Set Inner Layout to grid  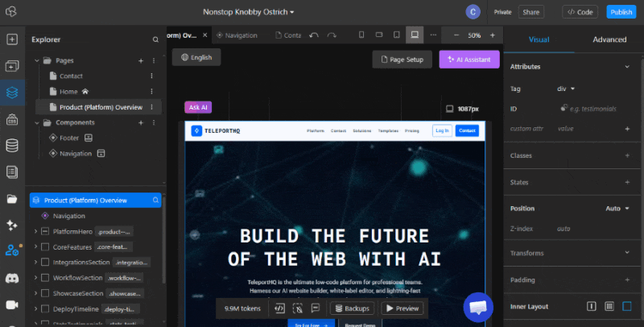point(609,306)
